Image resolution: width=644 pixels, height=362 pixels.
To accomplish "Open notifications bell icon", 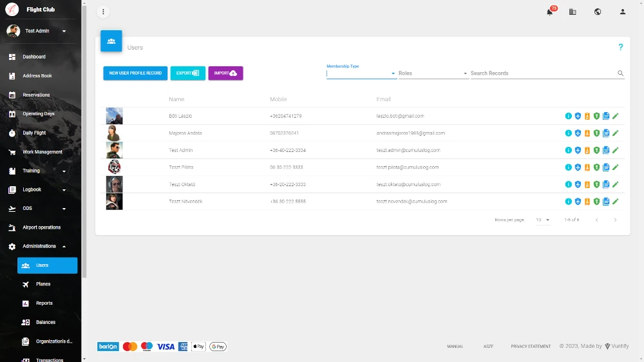I will click(549, 12).
